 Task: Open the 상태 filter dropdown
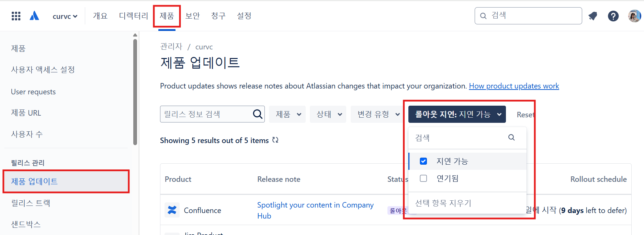(x=328, y=114)
